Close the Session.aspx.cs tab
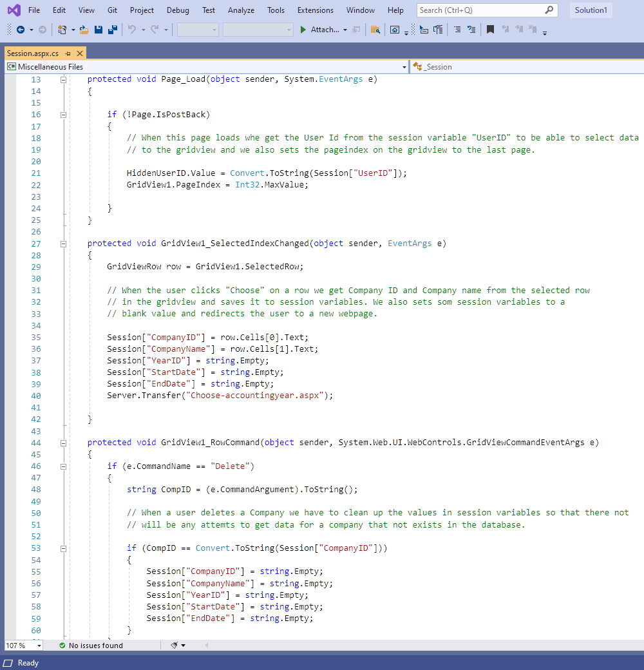Image resolution: width=644 pixels, height=670 pixels. (x=79, y=53)
